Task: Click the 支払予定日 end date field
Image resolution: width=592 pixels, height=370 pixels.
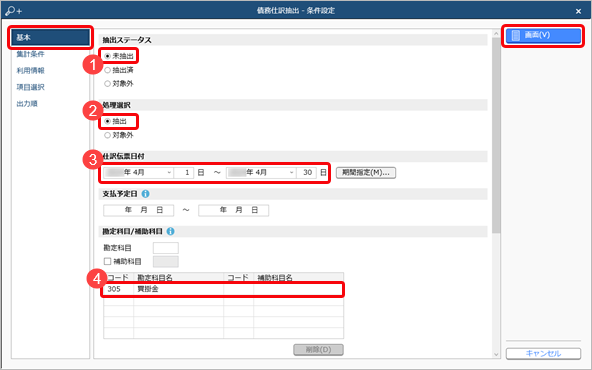Action: tap(234, 210)
